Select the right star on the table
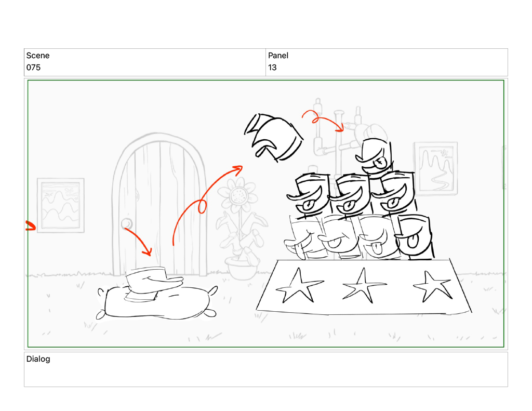This screenshot has height=411, width=532. [433, 286]
